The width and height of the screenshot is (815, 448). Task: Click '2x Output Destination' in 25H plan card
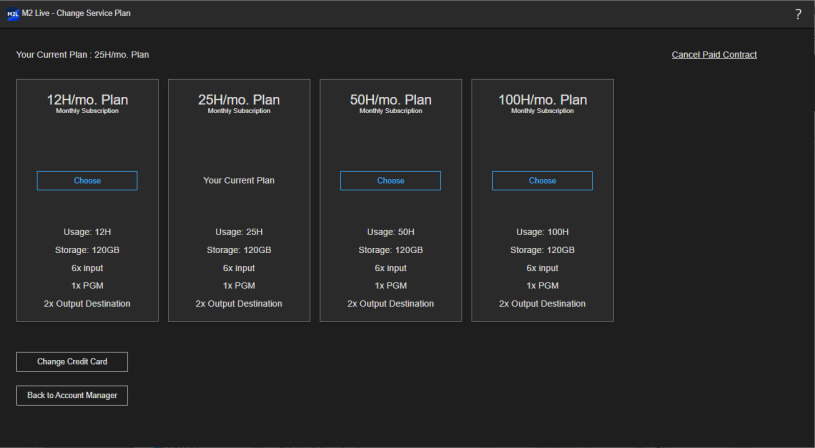(239, 304)
